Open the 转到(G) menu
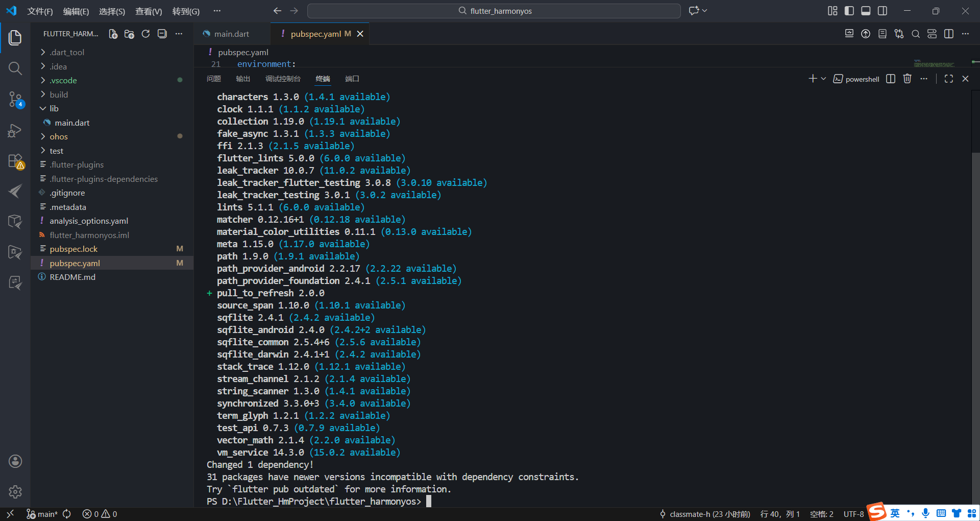The width and height of the screenshot is (980, 521). pyautogui.click(x=186, y=11)
